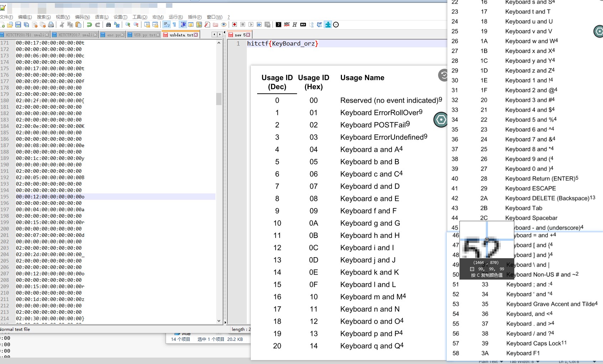Click the Paste clipboard icon
This screenshot has width=603, height=364.
[78, 25]
